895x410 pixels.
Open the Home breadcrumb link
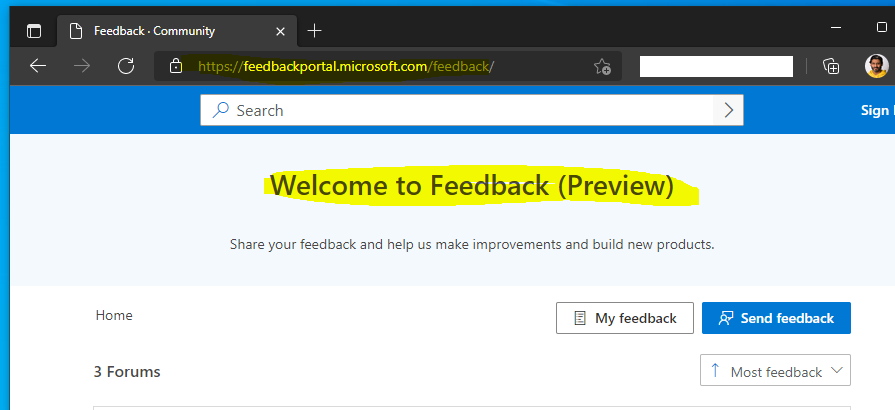114,315
